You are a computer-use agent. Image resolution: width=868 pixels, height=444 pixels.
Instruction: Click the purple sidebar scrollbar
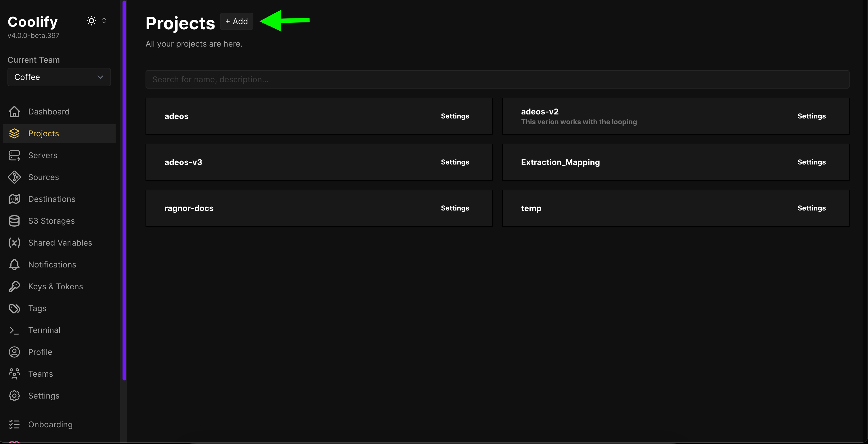point(124,190)
